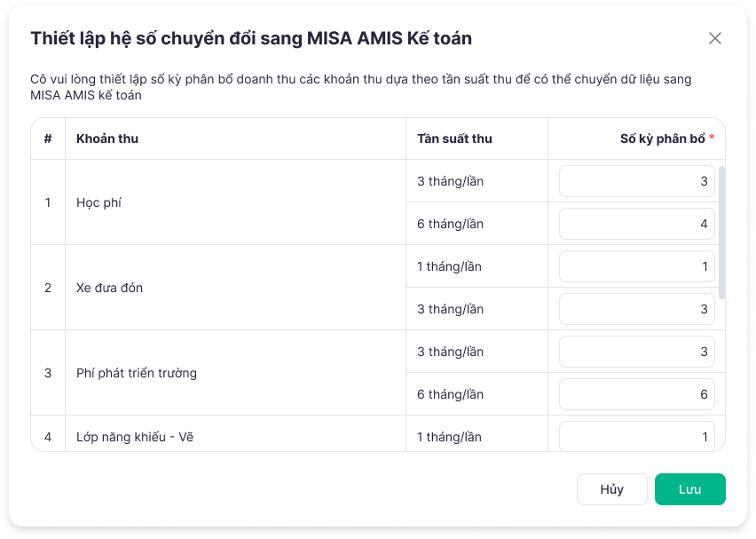Screen dimensions: 756x539
Task: Click Lớp năng khiếu - Vẽ period input
Action: (x=636, y=436)
